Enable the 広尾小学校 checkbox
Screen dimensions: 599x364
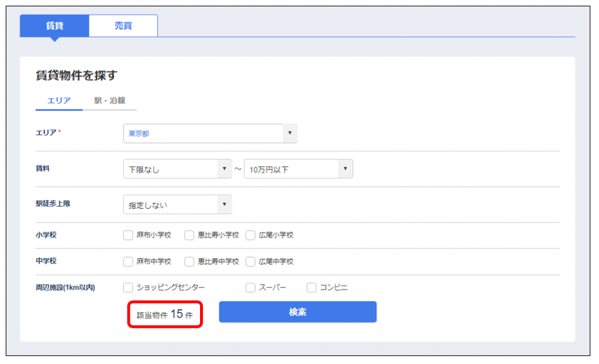coord(250,235)
